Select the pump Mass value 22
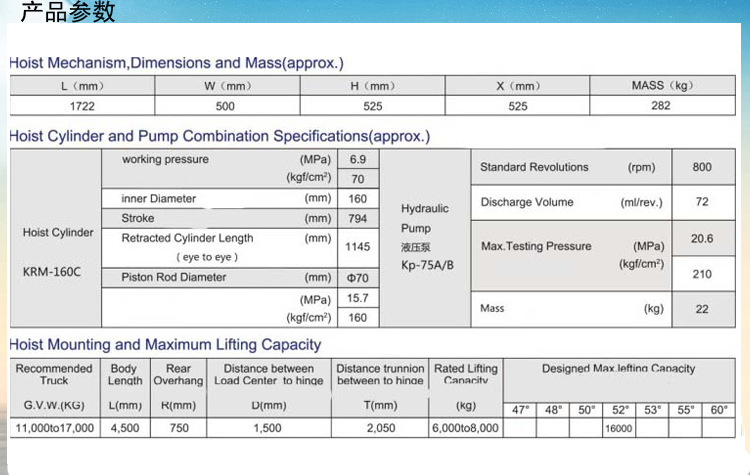Viewport: 750px width, 475px height. (x=702, y=309)
